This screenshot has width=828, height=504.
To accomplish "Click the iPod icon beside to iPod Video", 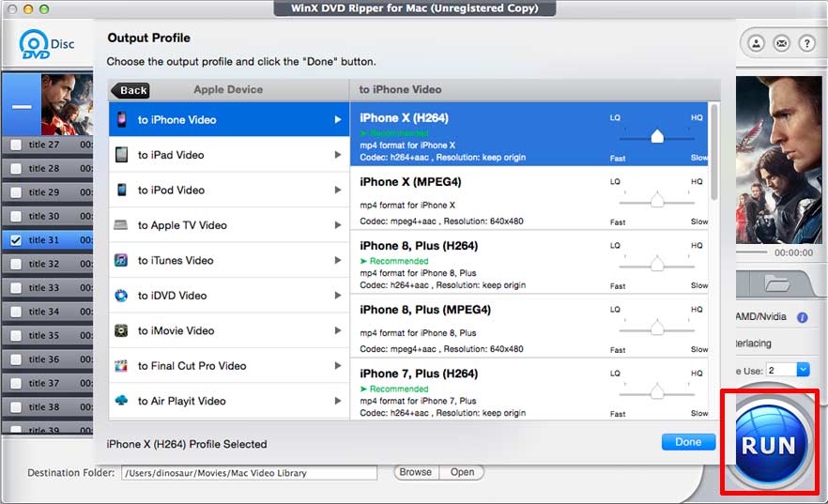I will (121, 190).
